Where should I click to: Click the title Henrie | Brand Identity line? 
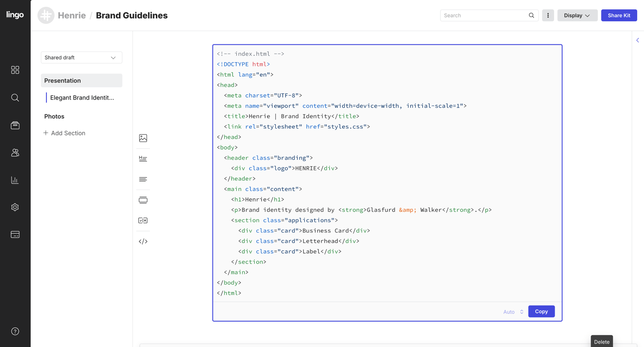[291, 116]
